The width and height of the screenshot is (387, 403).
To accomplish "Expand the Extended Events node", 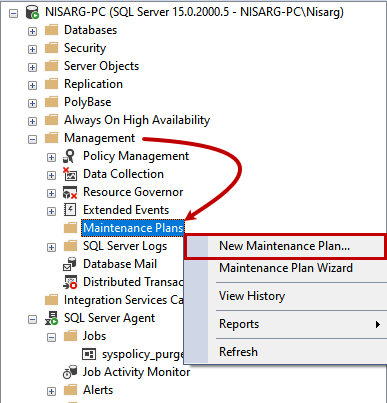I will [51, 212].
